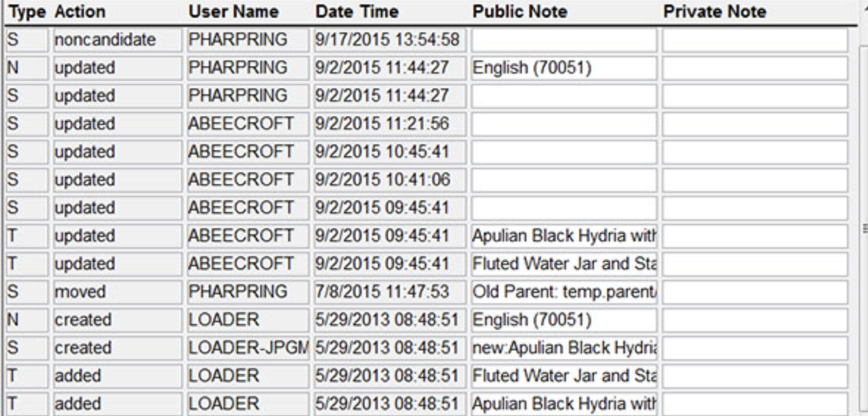868x416 pixels.
Task: Click the Public Note column header
Action: 519,12
